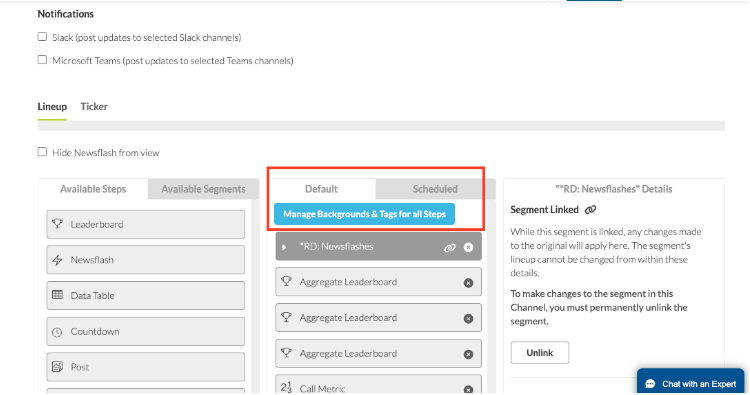Click trophy icon on first Aggregate Leaderboard
Image resolution: width=750 pixels, height=395 pixels.
286,282
